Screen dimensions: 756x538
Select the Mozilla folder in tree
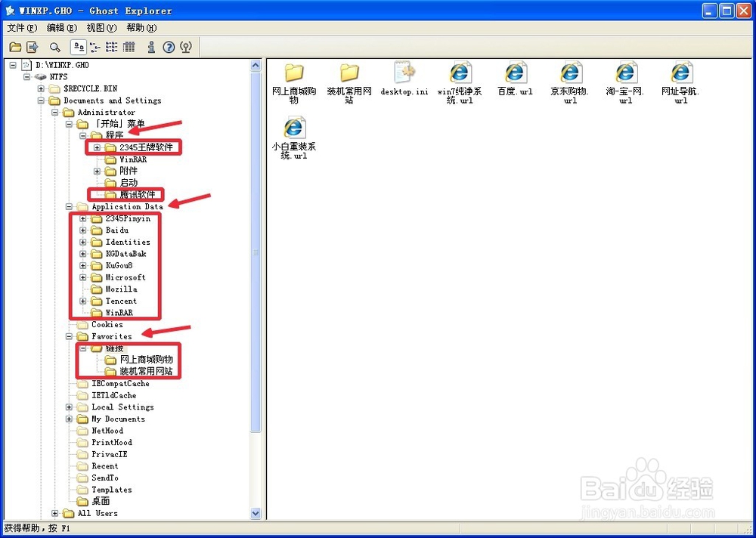[x=121, y=289]
